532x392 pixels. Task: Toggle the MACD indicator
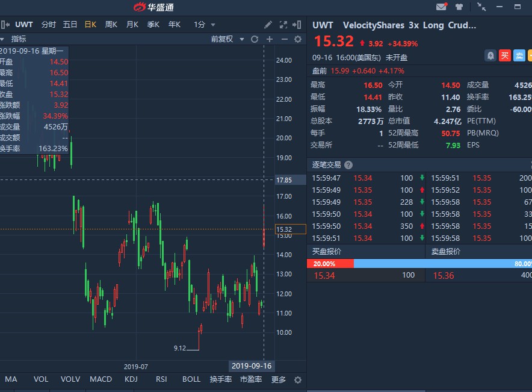point(101,379)
